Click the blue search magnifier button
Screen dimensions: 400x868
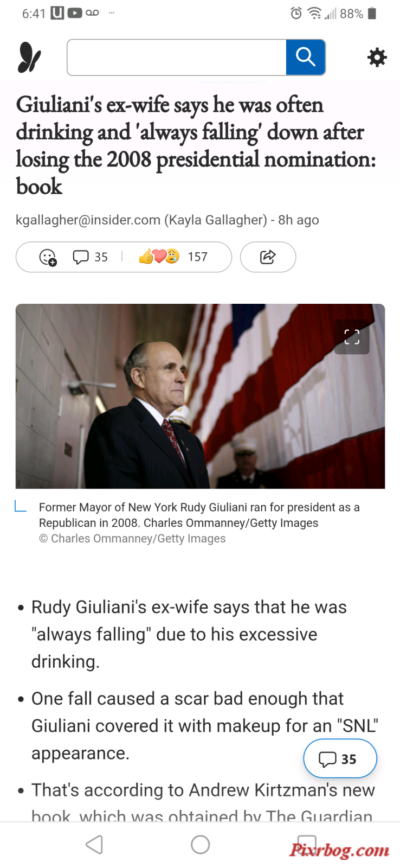306,57
